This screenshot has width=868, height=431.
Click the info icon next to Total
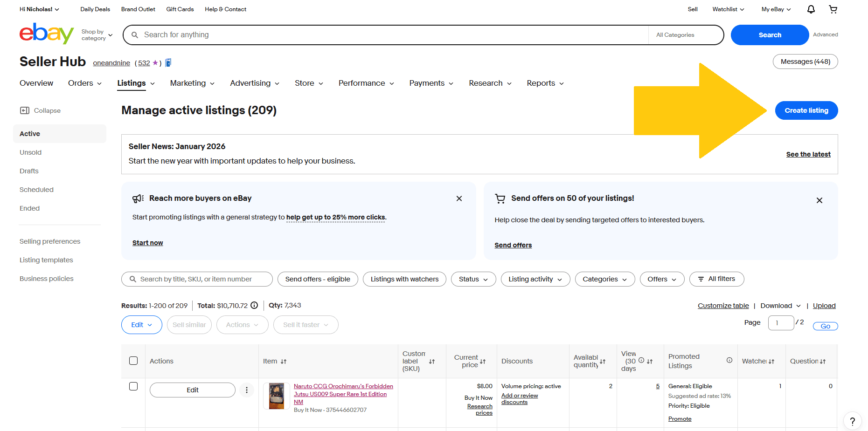254,305
